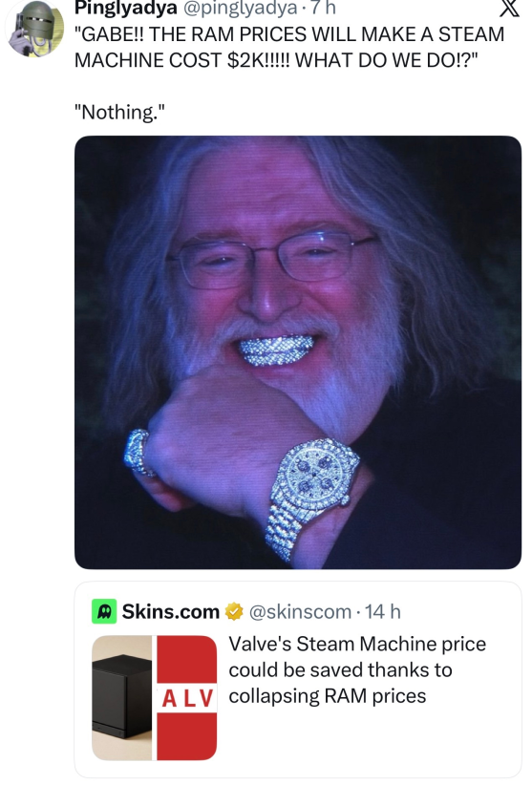
Task: Click the black Steam Machine cube image
Action: point(122,698)
